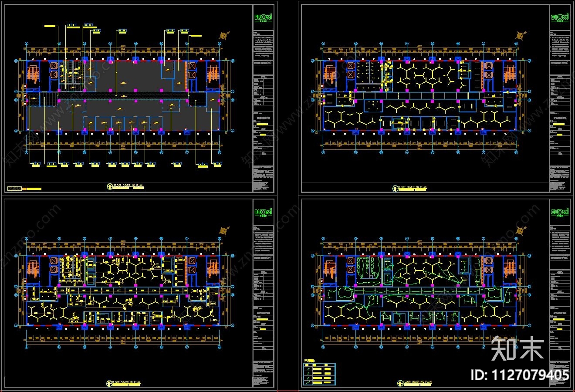The height and width of the screenshot is (392, 575).
Task: Click the green logo in bottom-left sheet
Action: coord(263,213)
